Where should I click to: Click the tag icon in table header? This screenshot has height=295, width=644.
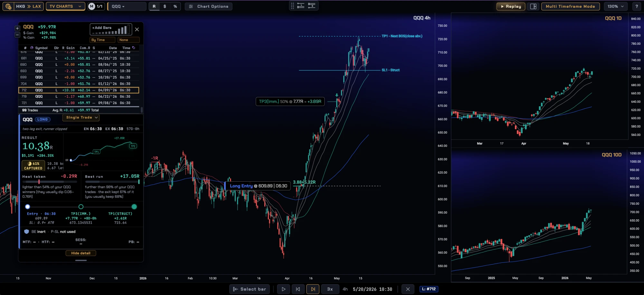(134, 48)
